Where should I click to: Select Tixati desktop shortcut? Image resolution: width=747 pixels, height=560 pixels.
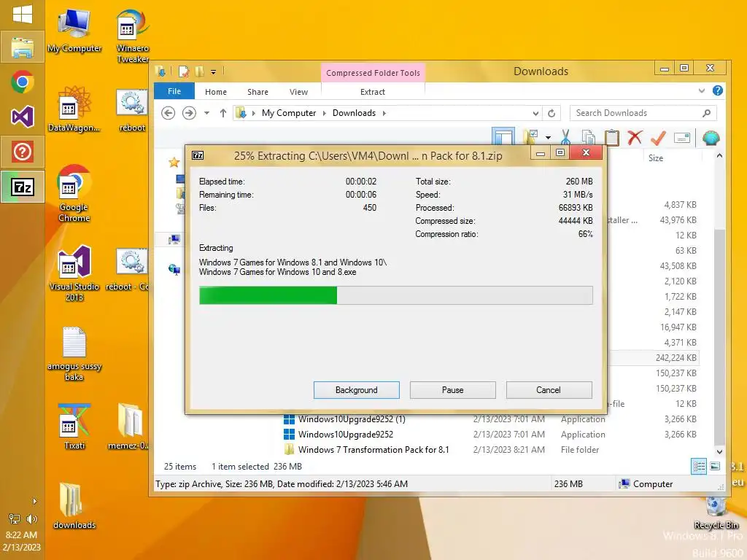pos(74,427)
